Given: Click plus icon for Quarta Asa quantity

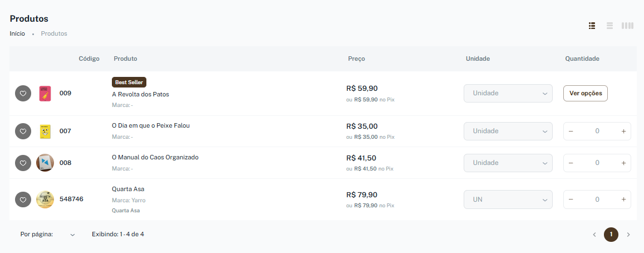Looking at the screenshot, I should pos(623,200).
